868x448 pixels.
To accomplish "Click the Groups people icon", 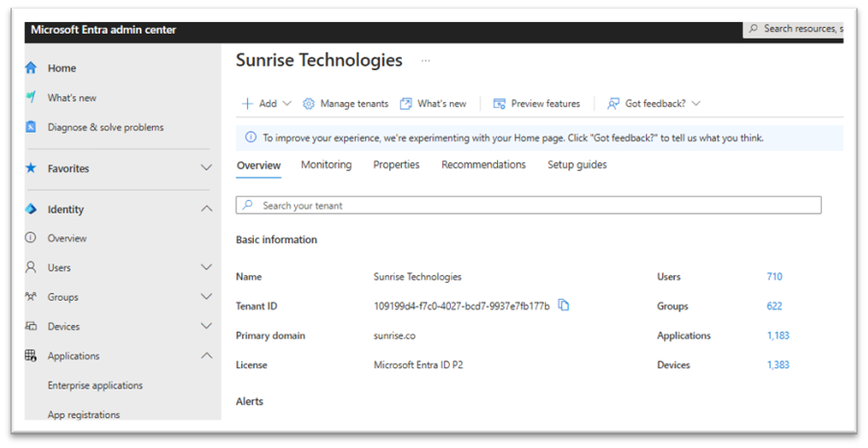I will point(31,296).
